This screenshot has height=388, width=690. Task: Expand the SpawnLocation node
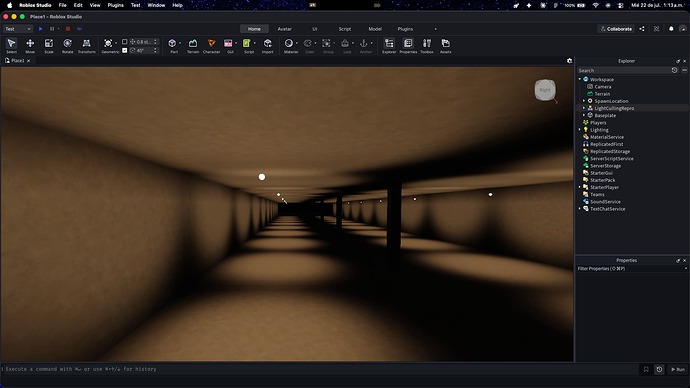[584, 101]
